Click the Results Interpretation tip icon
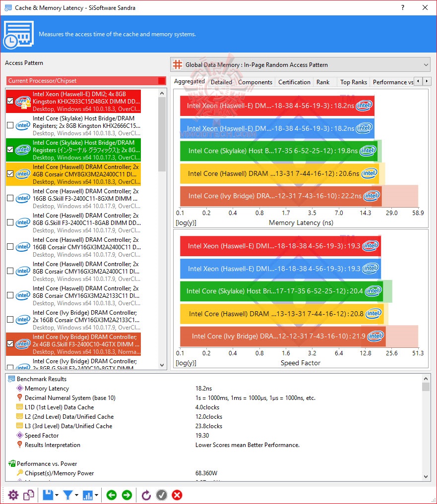Image resolution: width=437 pixels, height=504 pixels. (x=20, y=445)
